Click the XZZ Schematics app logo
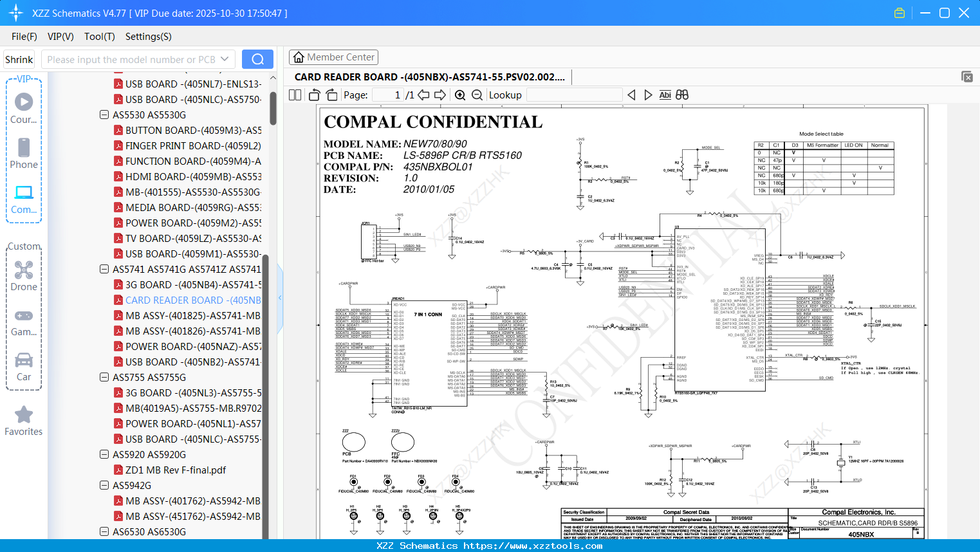 16,13
